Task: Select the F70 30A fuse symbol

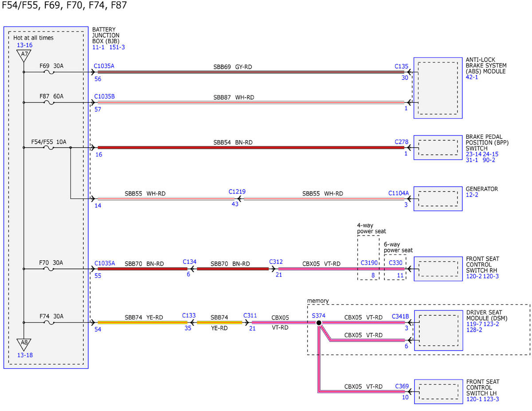Action: coord(50,269)
